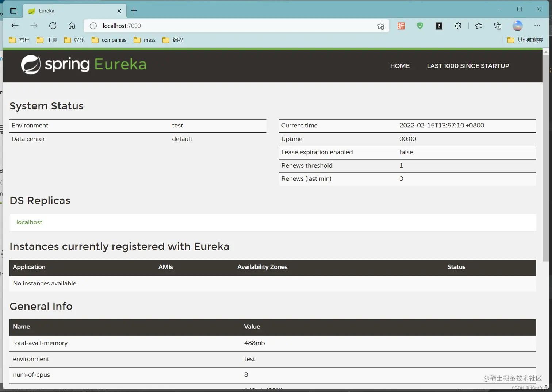This screenshot has width=552, height=392.
Task: Open the green shield extension
Action: tap(420, 26)
